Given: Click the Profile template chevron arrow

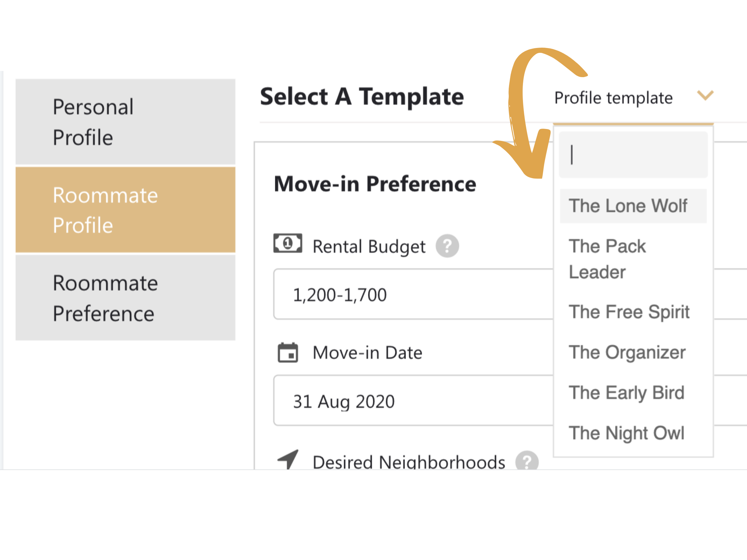Looking at the screenshot, I should click(705, 95).
